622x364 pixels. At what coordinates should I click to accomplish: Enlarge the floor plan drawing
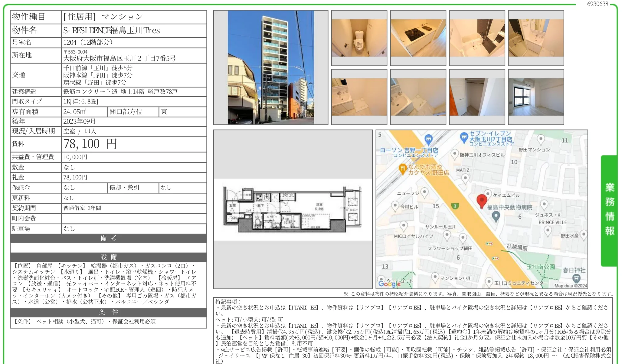pyautogui.click(x=293, y=210)
